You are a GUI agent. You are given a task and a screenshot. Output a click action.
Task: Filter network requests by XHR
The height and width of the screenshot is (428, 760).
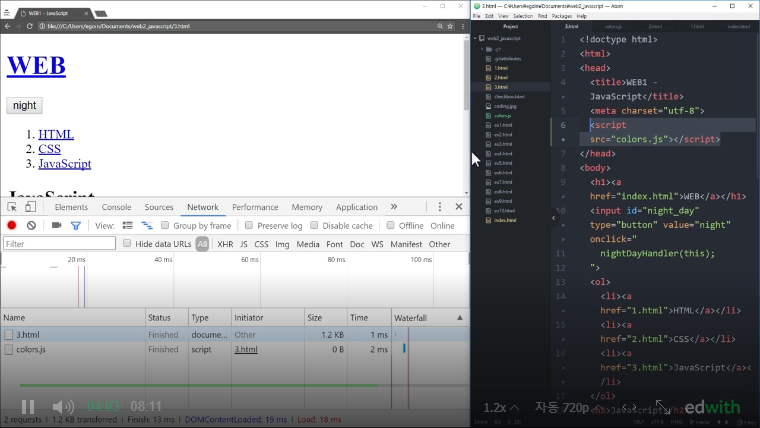click(225, 244)
